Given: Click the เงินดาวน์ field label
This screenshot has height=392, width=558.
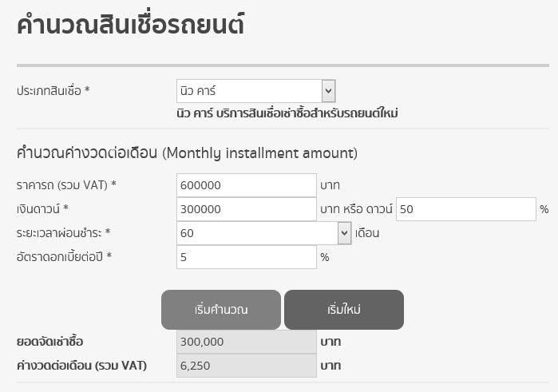Looking at the screenshot, I should click(x=43, y=209).
